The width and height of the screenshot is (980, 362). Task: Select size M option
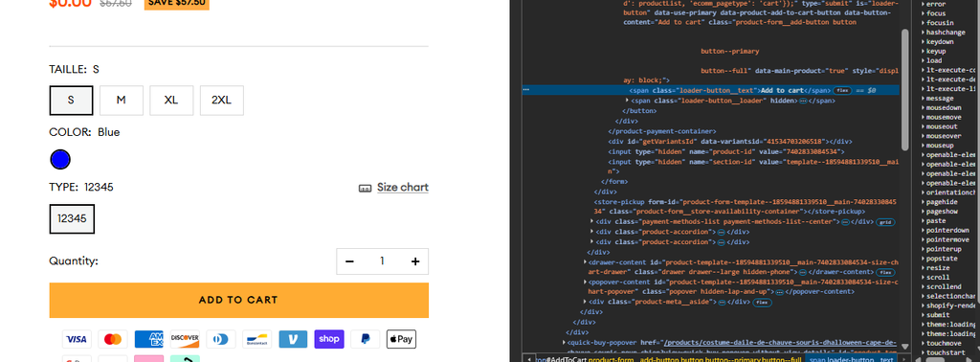[x=122, y=100]
